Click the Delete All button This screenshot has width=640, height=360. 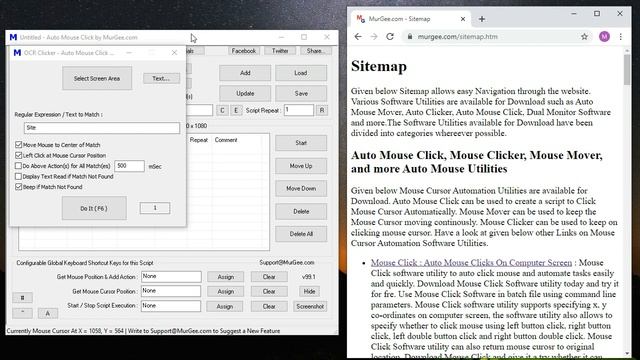(301, 234)
